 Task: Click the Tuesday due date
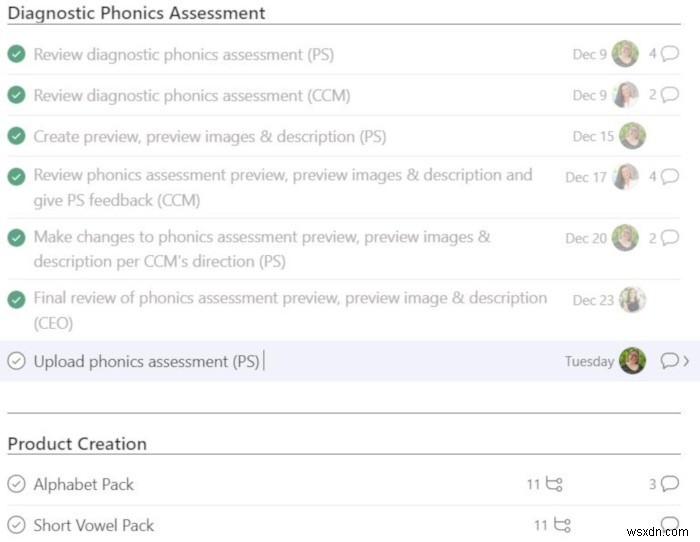tap(589, 362)
